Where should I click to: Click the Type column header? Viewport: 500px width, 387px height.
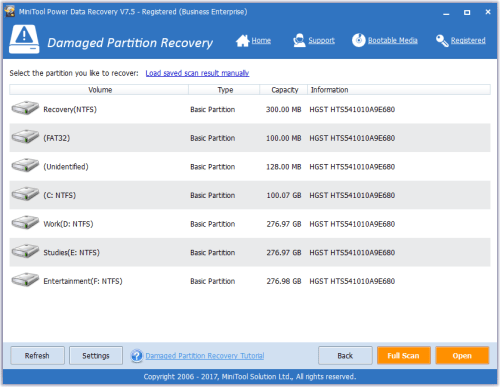tap(224, 90)
